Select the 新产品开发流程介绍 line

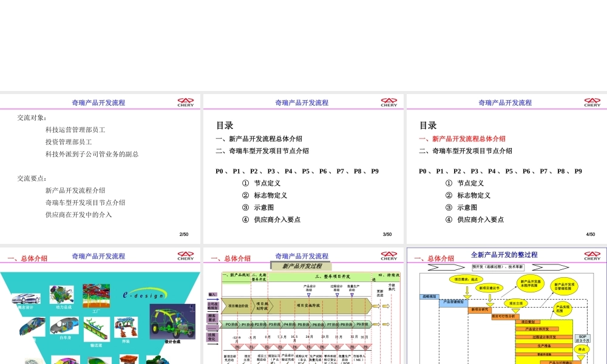[x=75, y=190]
